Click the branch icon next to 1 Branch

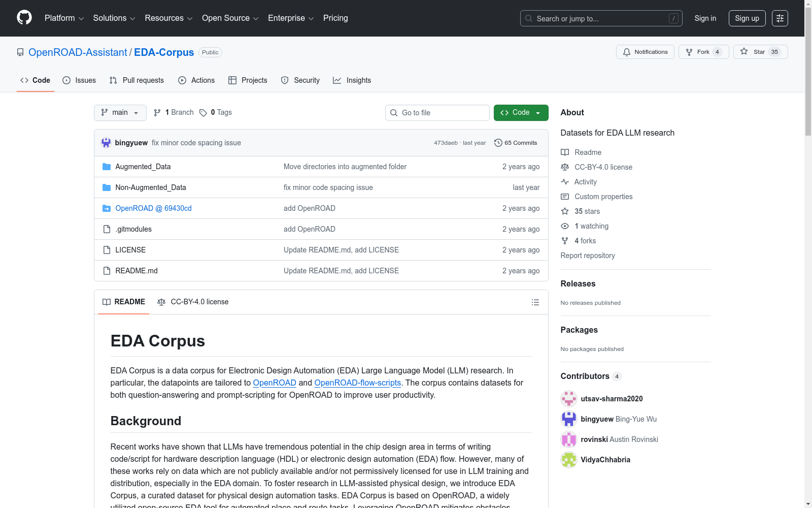(157, 113)
